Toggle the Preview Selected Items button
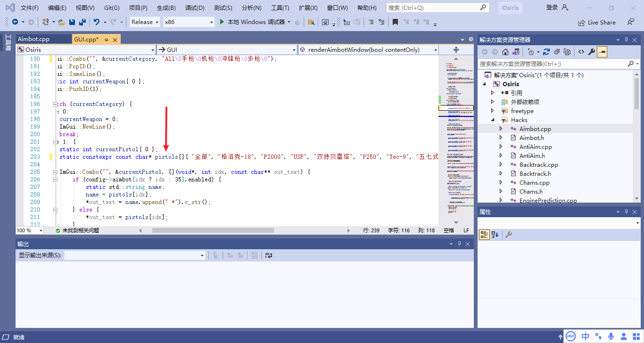644x343 pixels. 602,52
